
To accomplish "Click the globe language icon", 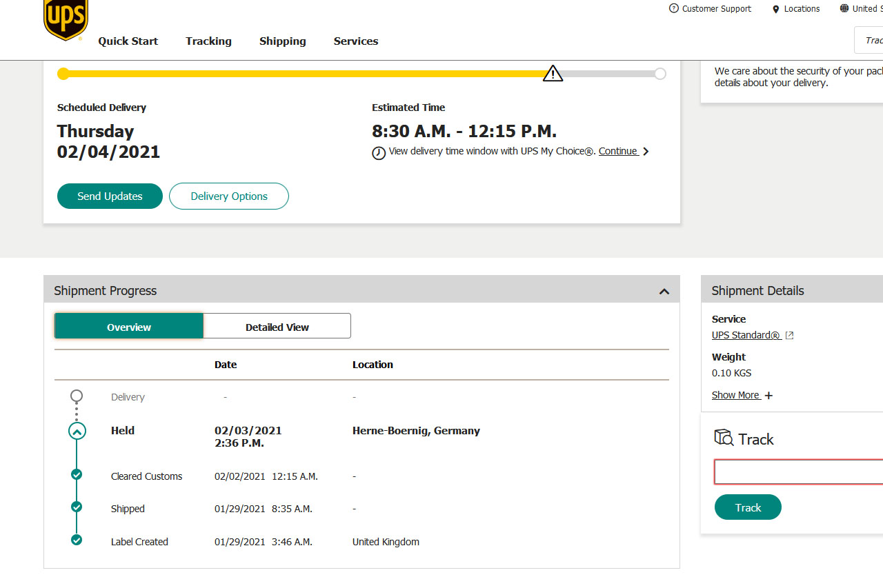I will [844, 8].
